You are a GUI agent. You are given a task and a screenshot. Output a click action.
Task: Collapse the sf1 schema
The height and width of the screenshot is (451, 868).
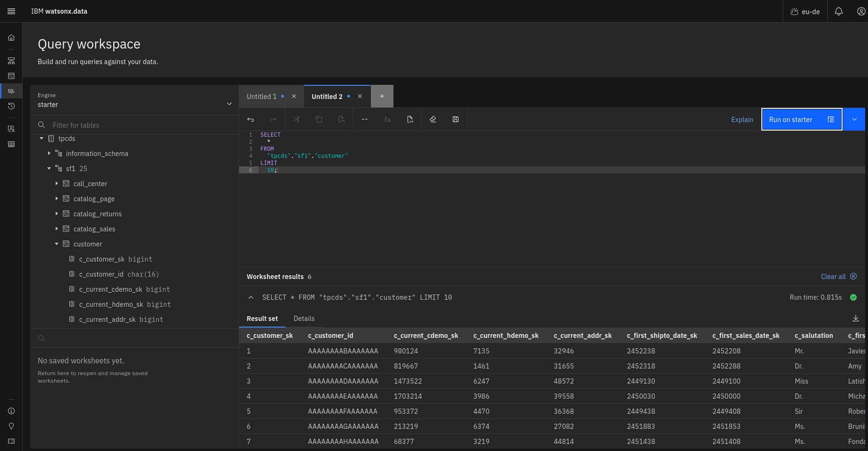coord(49,169)
